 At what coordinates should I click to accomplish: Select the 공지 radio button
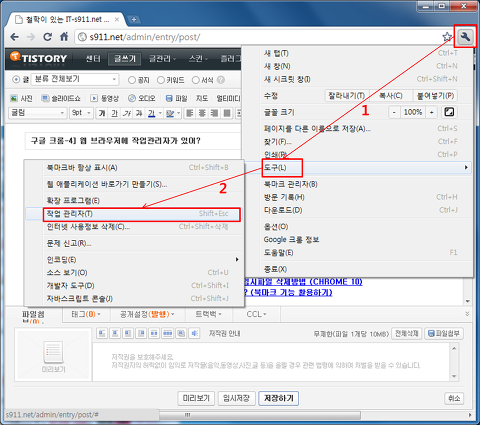coord(132,80)
